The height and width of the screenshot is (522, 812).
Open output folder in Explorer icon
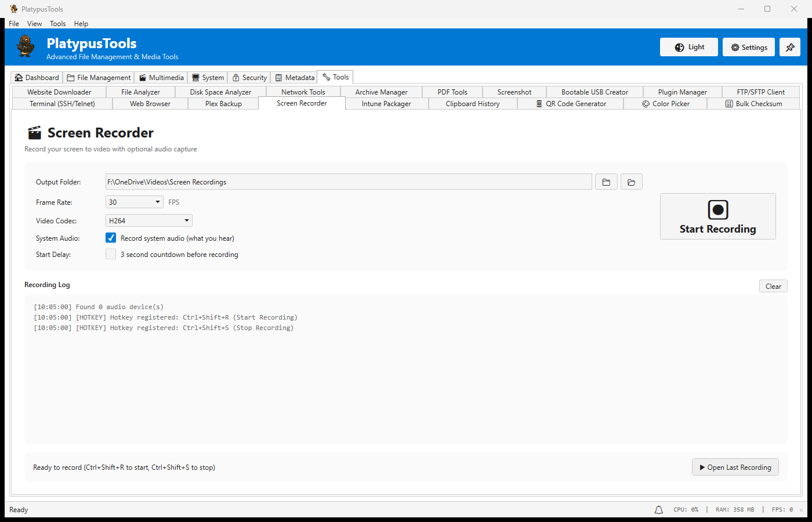pyautogui.click(x=631, y=182)
